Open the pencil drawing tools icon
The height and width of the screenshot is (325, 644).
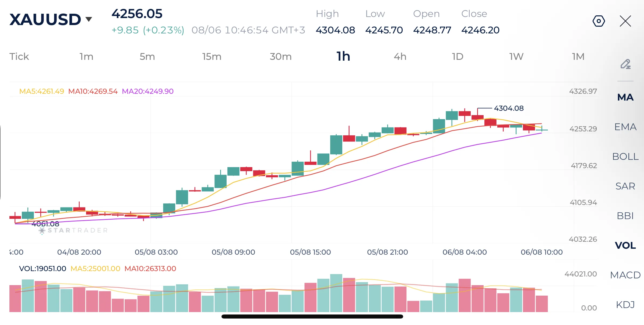click(x=625, y=64)
